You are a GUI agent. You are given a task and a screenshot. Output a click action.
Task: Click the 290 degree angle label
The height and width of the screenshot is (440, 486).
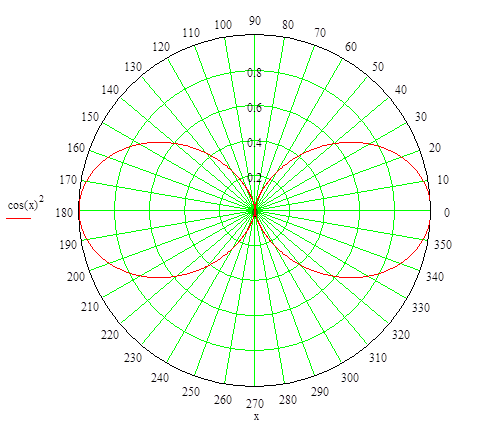(320, 392)
